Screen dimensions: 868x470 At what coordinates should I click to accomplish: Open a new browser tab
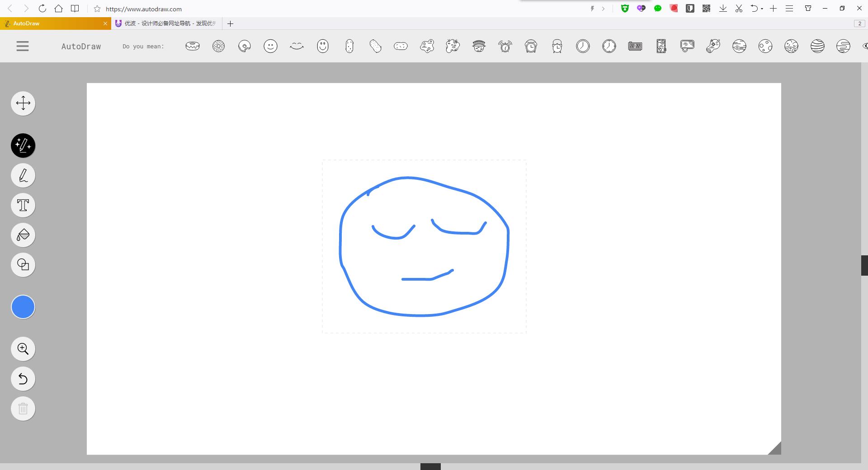coord(230,23)
